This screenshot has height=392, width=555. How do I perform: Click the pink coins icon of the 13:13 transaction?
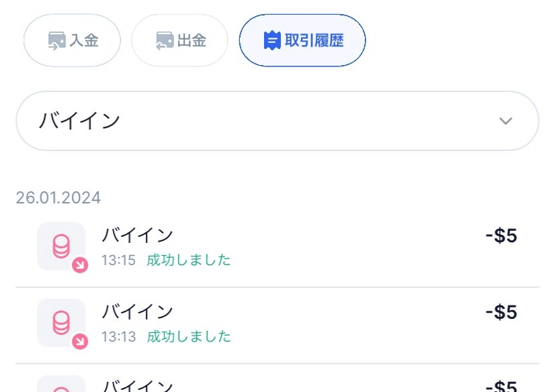(61, 324)
